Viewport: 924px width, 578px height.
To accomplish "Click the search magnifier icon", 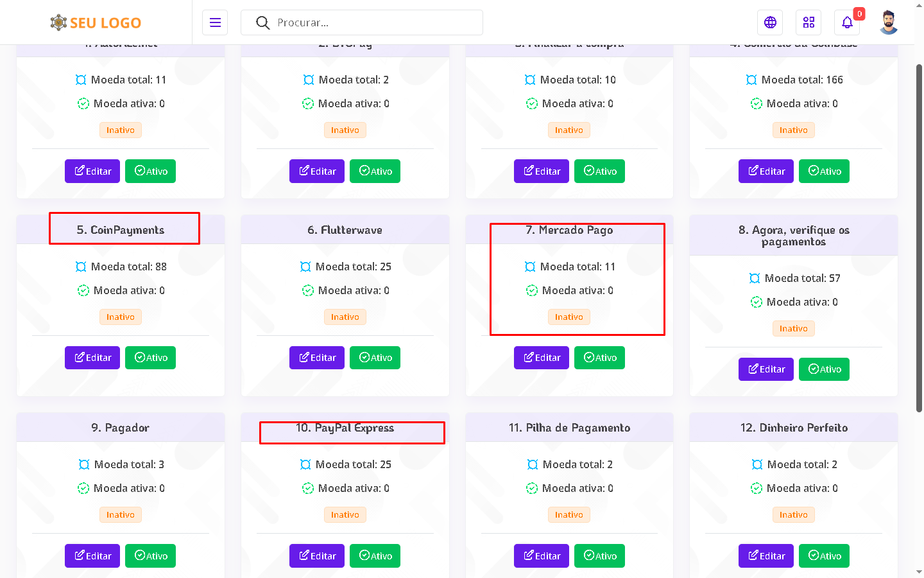I will tap(262, 22).
